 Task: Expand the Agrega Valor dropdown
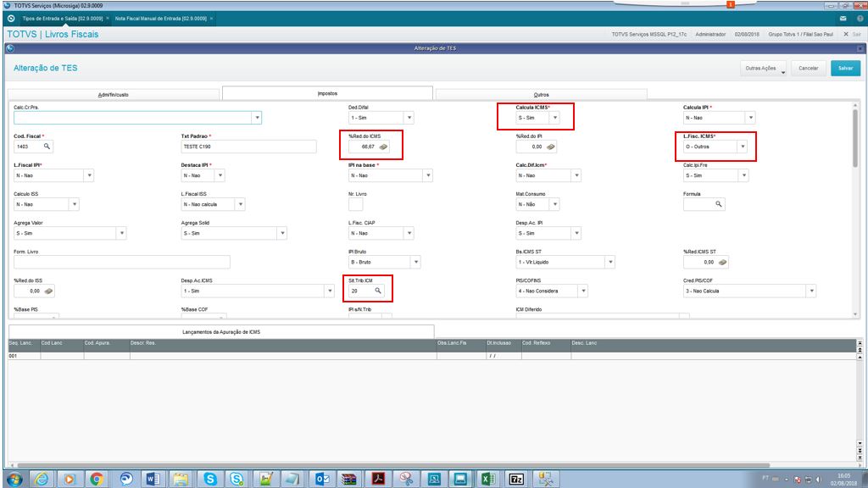121,234
